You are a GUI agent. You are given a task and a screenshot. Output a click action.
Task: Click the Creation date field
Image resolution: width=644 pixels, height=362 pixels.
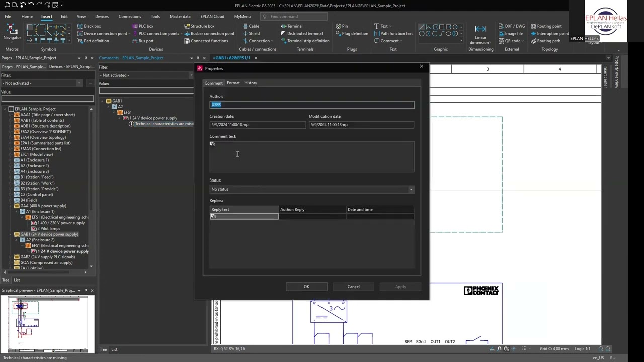pyautogui.click(x=257, y=125)
